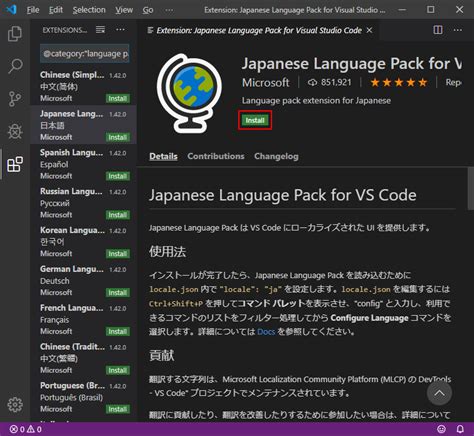Screen dimensions: 474x436
Task: Open the View menu
Action: pyautogui.click(x=124, y=10)
